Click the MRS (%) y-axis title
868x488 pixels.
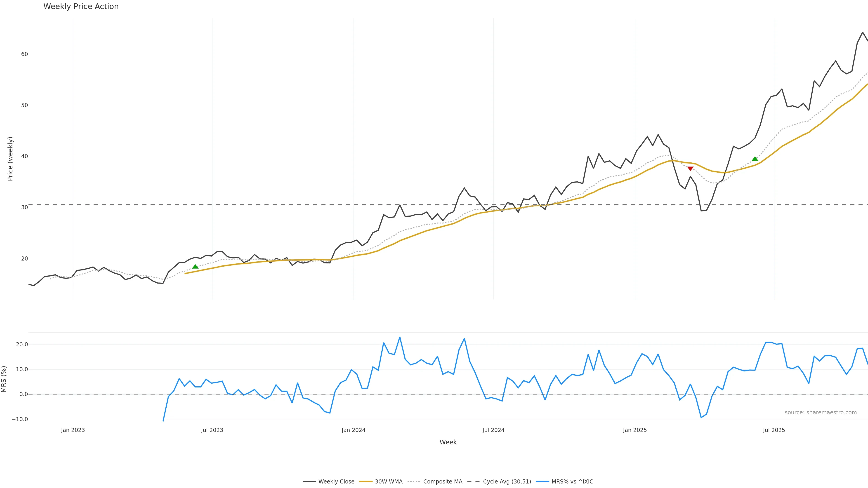tap(4, 379)
